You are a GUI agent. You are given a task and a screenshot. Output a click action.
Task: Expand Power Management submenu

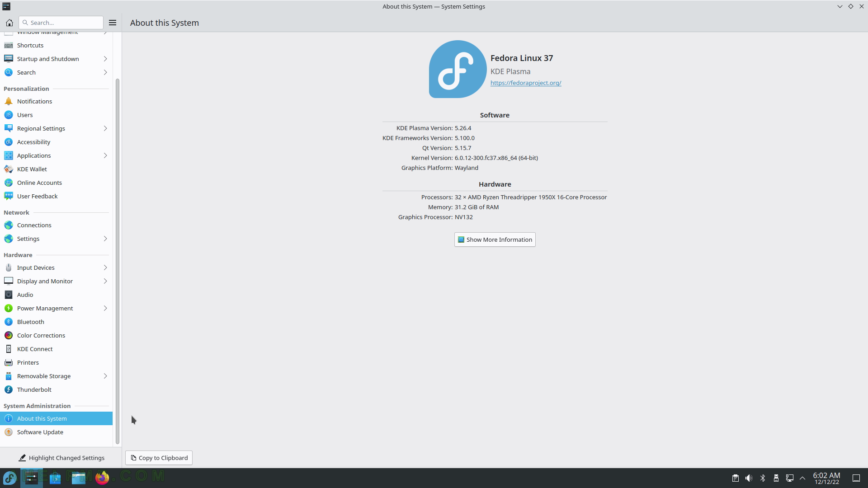[x=105, y=308]
